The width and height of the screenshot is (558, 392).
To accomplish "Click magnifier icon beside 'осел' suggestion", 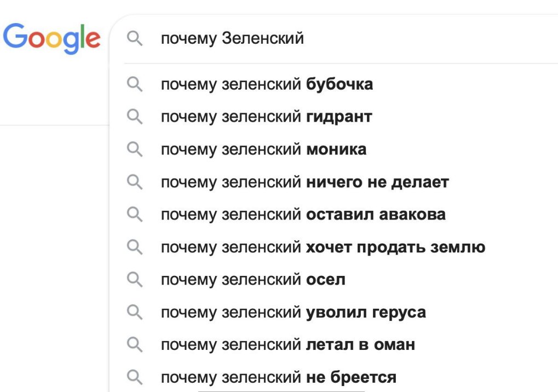I will (135, 280).
